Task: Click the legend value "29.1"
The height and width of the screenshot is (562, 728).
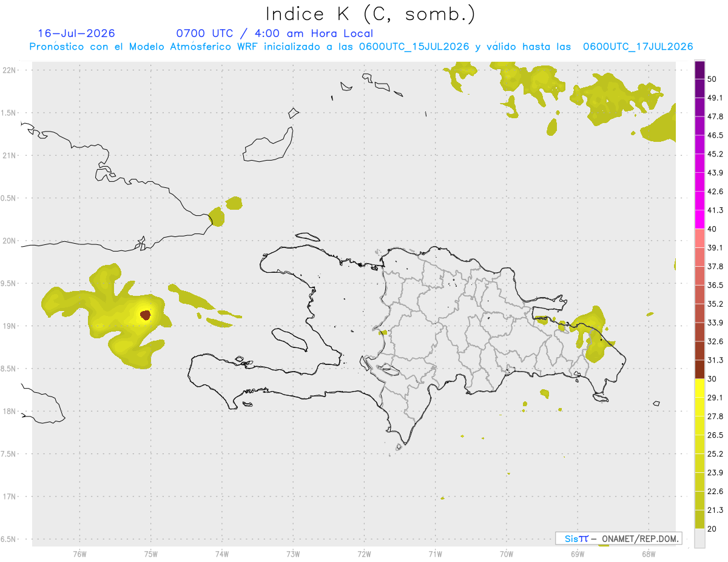Action: click(715, 398)
